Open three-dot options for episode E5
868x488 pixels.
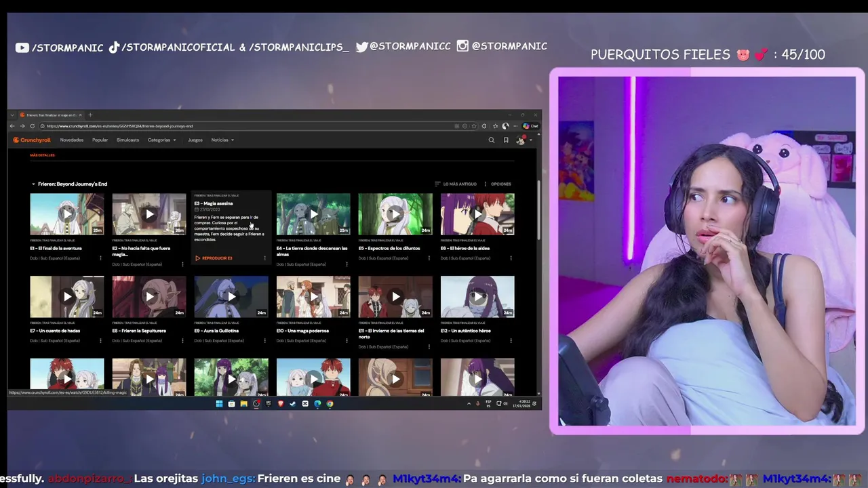[429, 258]
